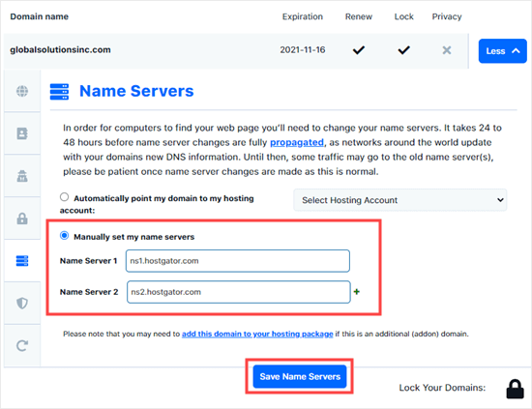Toggle the Renew checkmark for the domain
Image resolution: width=532 pixels, height=409 pixels.
(x=358, y=50)
